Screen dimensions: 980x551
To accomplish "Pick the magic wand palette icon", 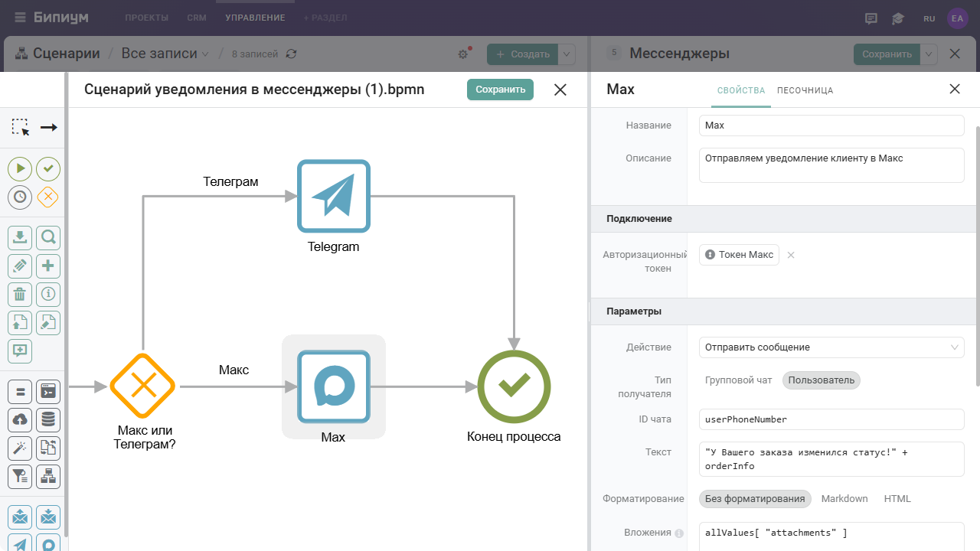I will [20, 448].
